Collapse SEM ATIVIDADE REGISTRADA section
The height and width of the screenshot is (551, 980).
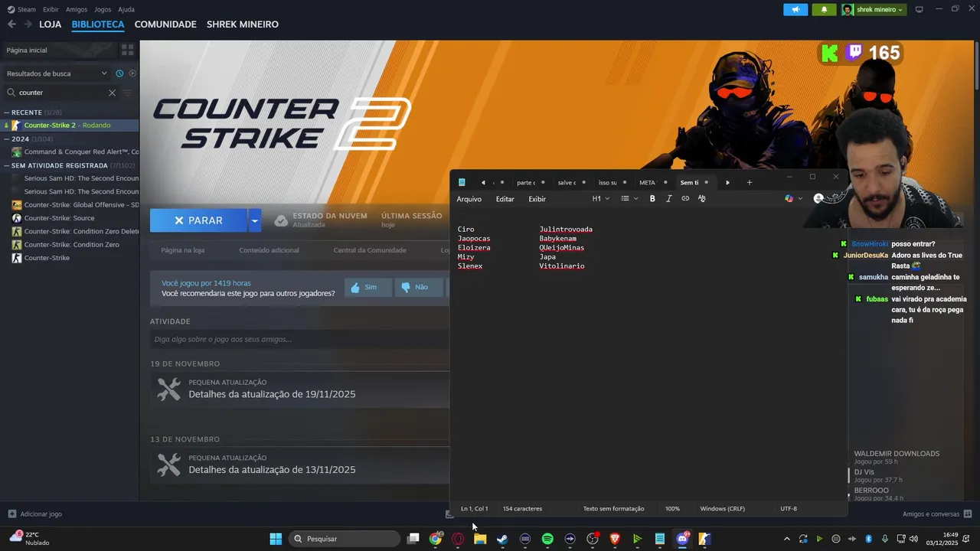point(6,165)
